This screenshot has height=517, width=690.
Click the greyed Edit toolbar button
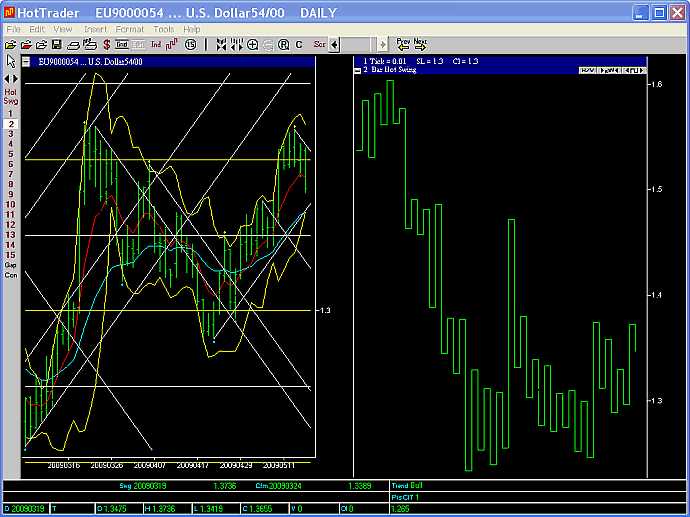[138, 44]
